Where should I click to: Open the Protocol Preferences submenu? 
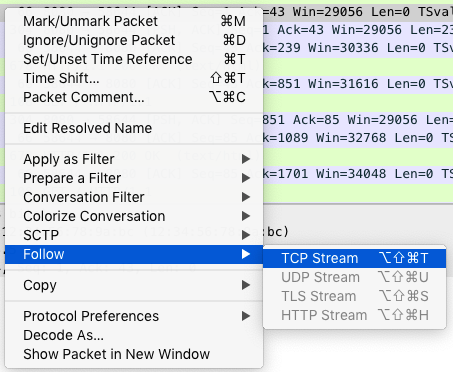point(134,316)
